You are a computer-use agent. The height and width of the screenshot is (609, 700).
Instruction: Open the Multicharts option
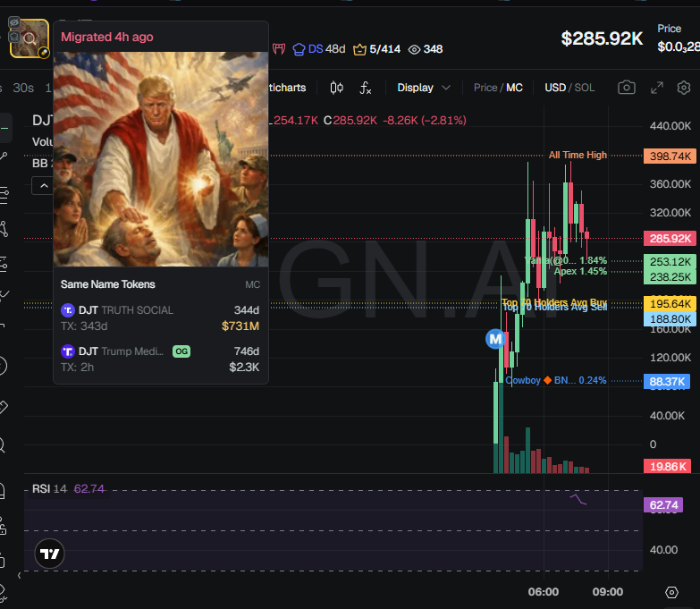287,88
